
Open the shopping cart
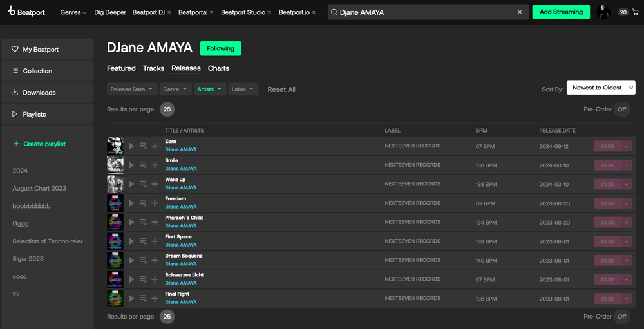[x=637, y=12]
